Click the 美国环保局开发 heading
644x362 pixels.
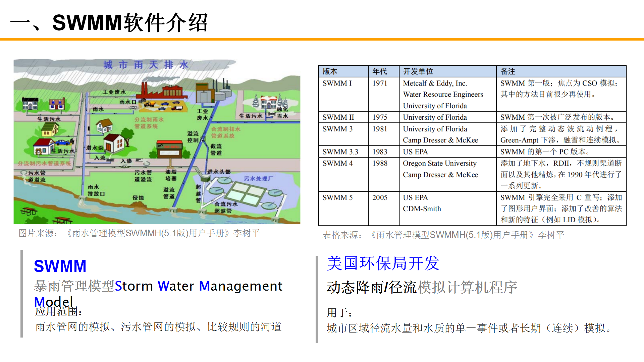[383, 263]
